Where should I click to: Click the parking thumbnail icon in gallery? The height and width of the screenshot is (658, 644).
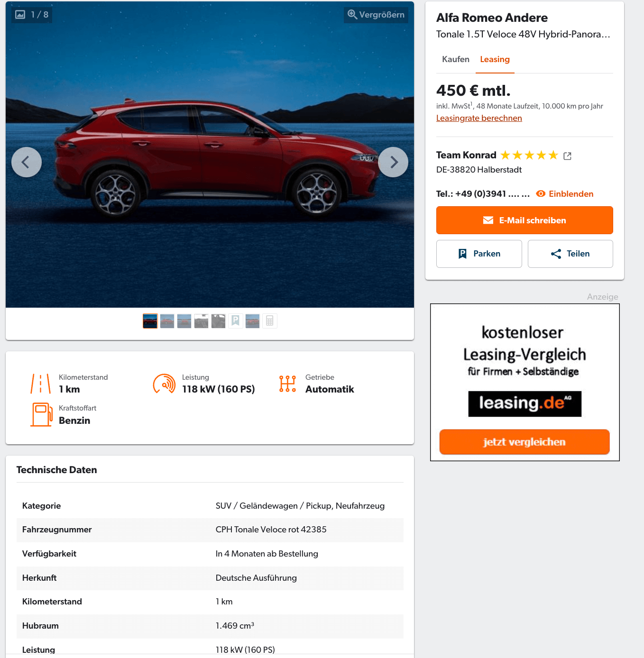tap(236, 321)
